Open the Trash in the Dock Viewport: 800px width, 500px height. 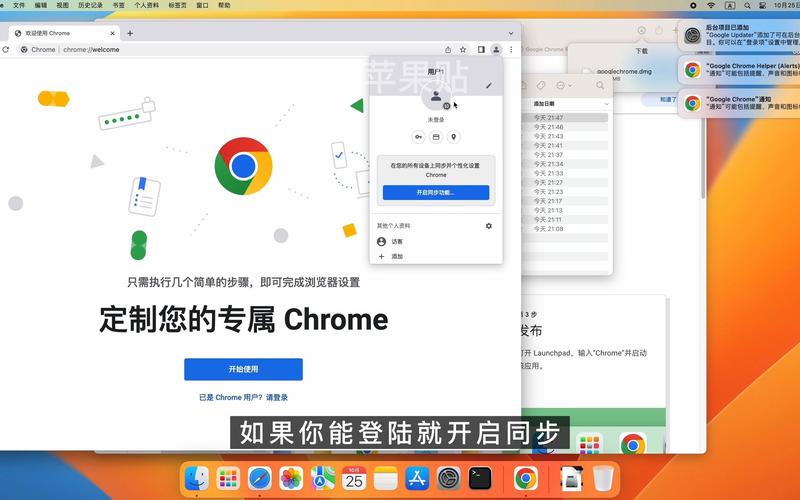click(603, 479)
